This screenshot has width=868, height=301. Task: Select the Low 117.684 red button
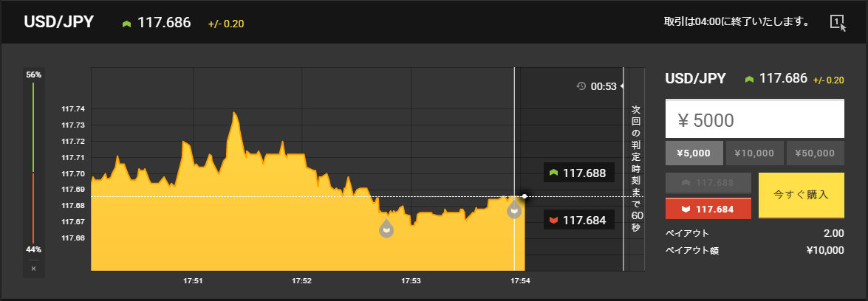(x=708, y=209)
